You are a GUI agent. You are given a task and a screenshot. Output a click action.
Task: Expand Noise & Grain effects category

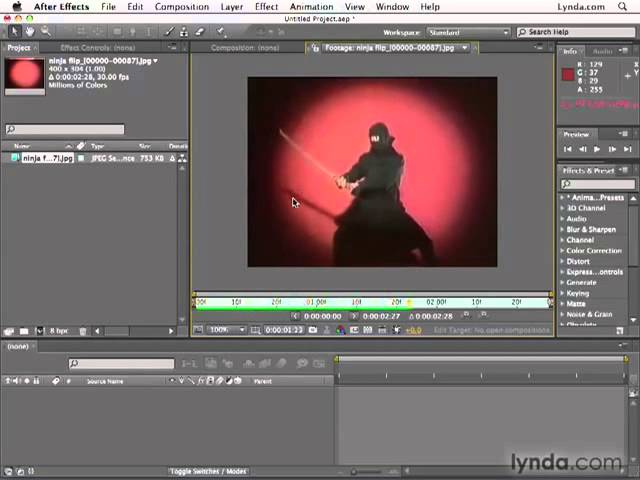pyautogui.click(x=562, y=314)
